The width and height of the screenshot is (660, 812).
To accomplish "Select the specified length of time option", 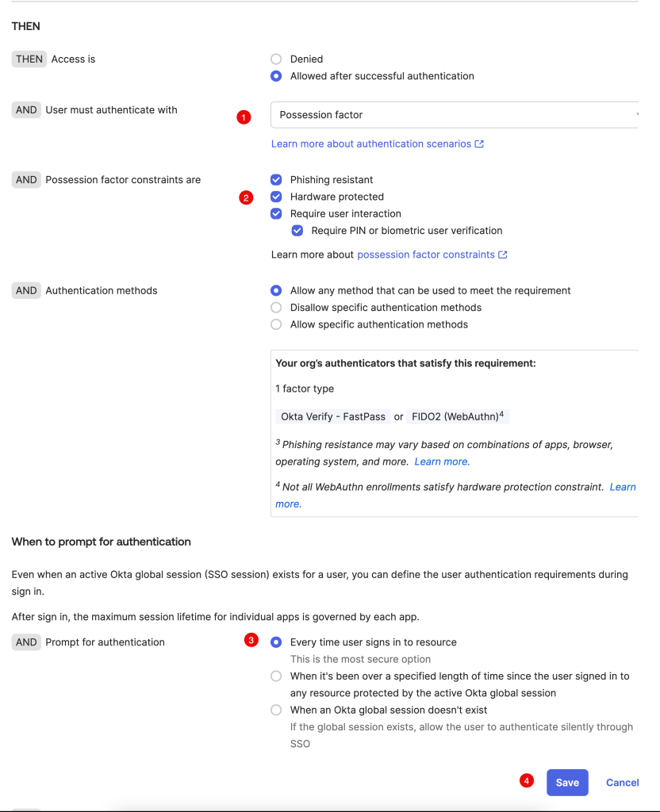I will [x=276, y=676].
